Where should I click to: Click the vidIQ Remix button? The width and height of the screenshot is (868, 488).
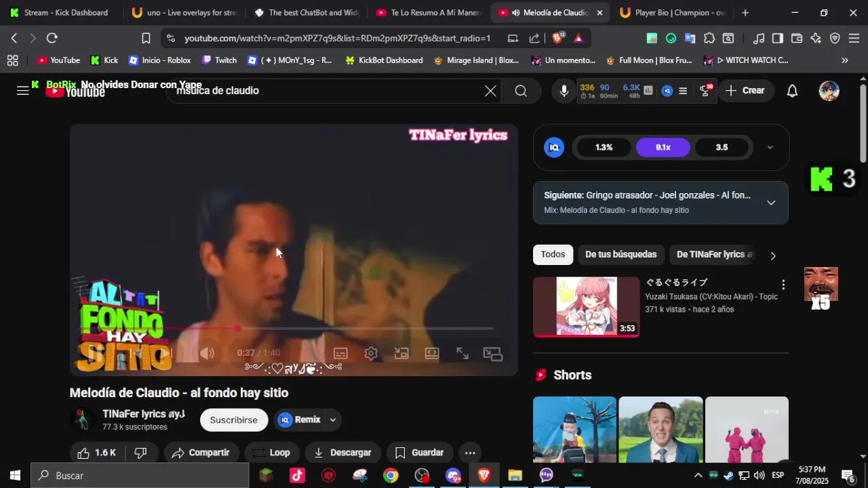pos(300,420)
